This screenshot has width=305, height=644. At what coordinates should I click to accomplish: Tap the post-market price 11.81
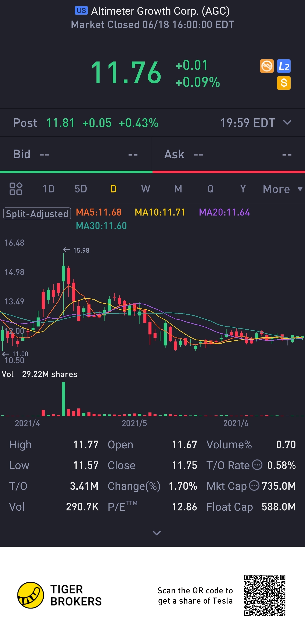[x=61, y=123]
